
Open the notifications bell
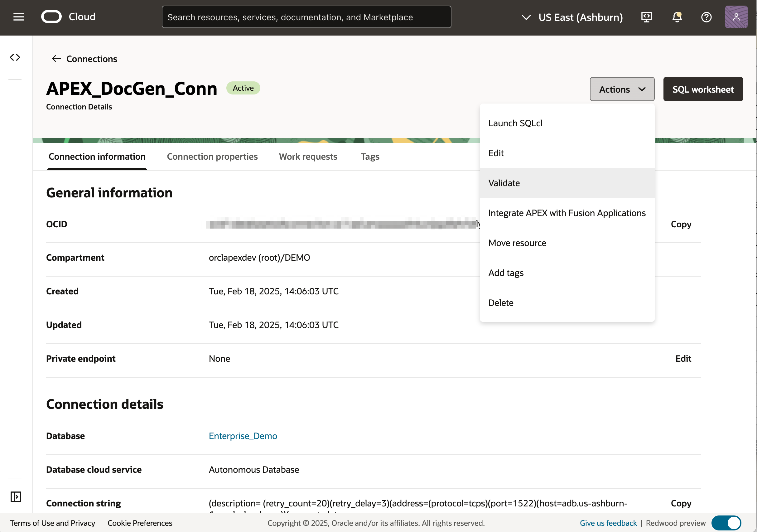click(x=677, y=17)
